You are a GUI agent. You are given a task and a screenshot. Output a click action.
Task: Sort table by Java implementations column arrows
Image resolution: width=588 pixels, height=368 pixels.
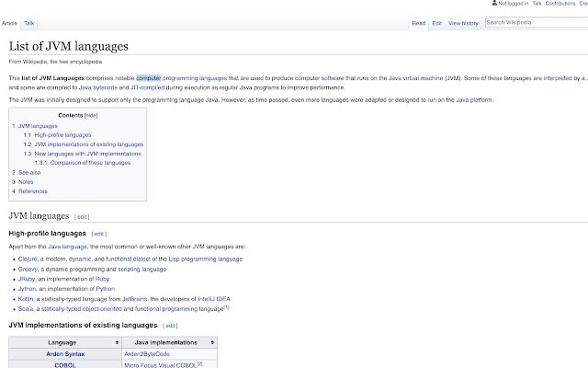(212, 342)
